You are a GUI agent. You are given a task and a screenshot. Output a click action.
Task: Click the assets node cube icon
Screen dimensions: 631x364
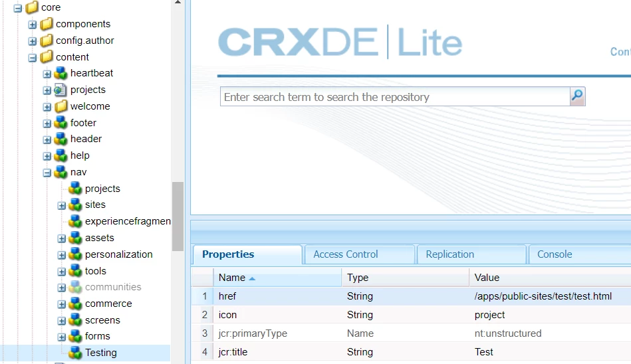pos(75,238)
